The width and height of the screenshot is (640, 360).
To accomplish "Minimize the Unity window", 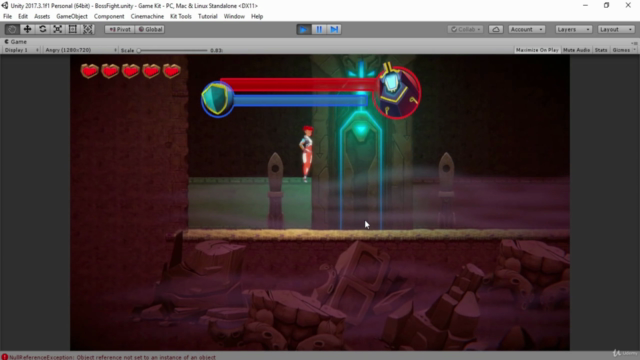I will pyautogui.click(x=585, y=5).
